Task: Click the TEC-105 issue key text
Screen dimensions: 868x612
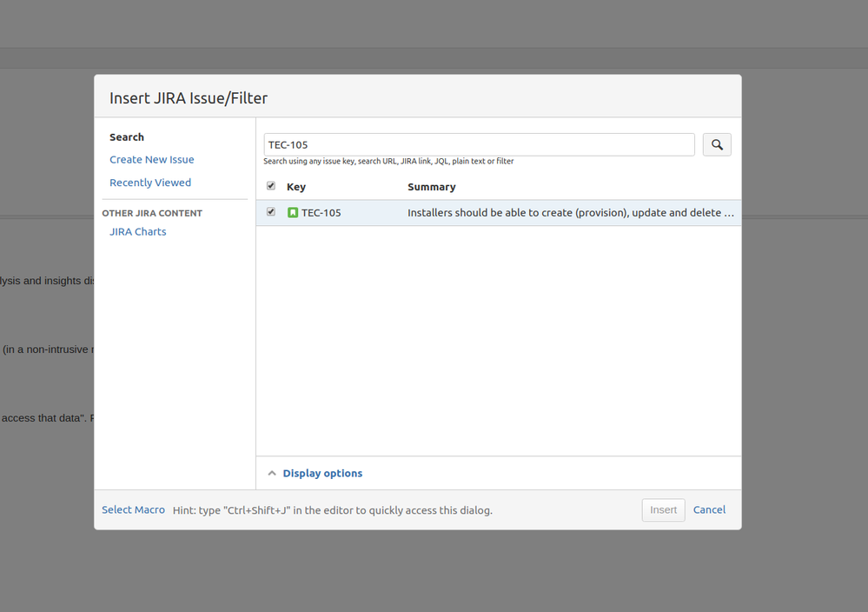Action: pyautogui.click(x=321, y=213)
